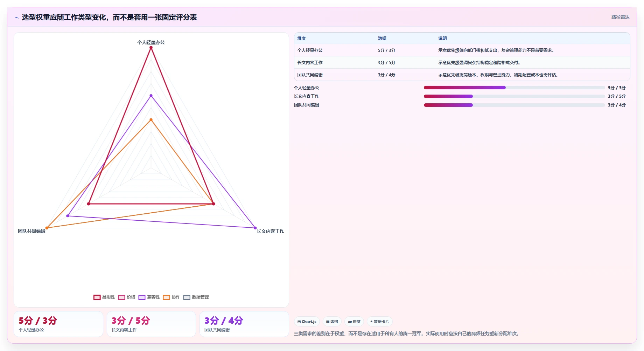Click the 团队共同编辑 progress row label

pyautogui.click(x=306, y=105)
